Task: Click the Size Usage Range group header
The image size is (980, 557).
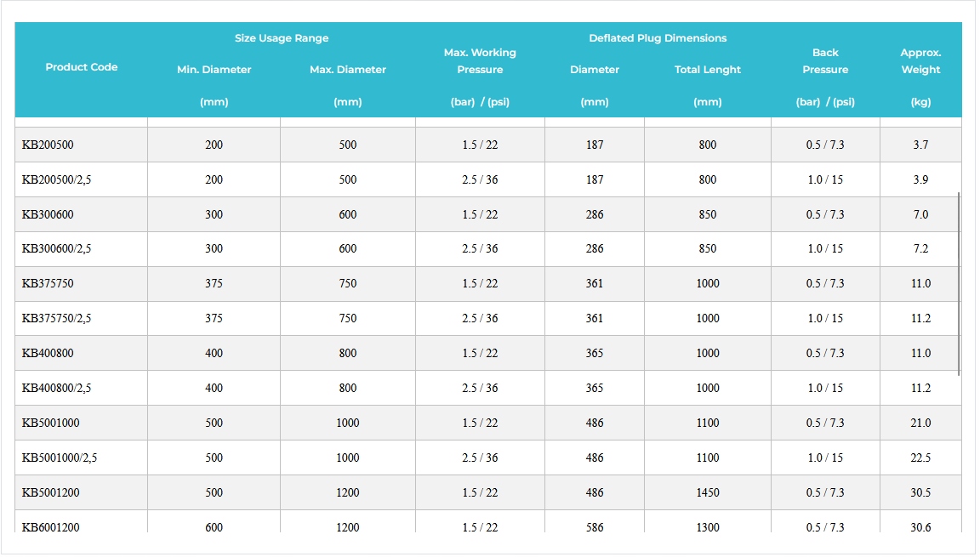Action: point(282,38)
